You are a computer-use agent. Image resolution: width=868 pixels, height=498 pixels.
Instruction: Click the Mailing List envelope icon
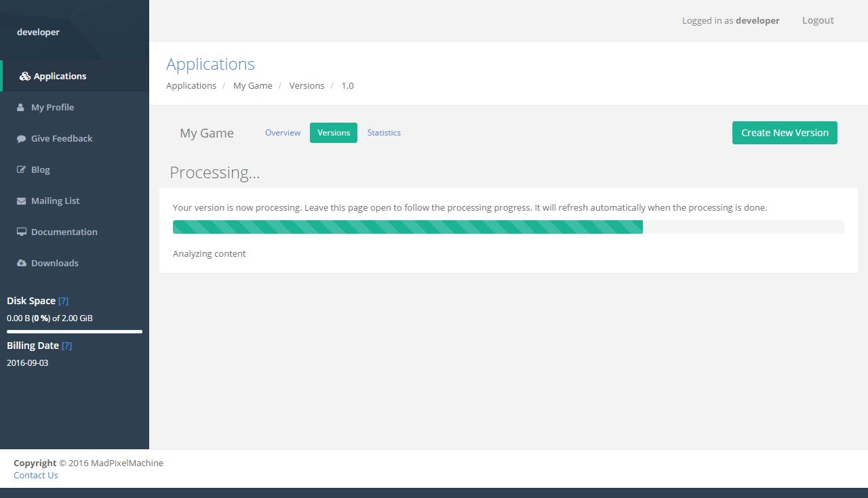click(21, 201)
